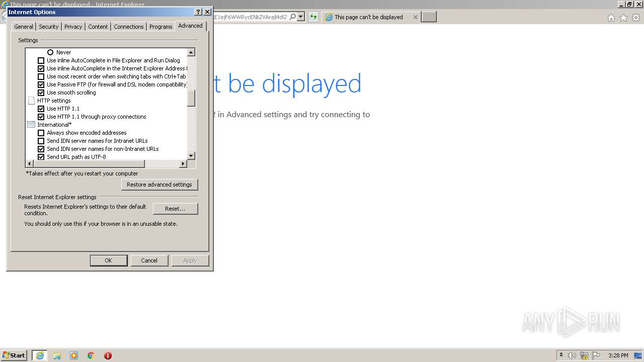Close the 'This page can't be displayed' tab
This screenshot has width=644, height=362.
[415, 17]
